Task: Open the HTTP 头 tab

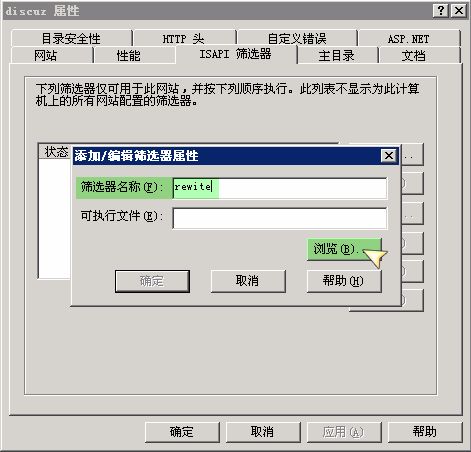Action: click(184, 39)
